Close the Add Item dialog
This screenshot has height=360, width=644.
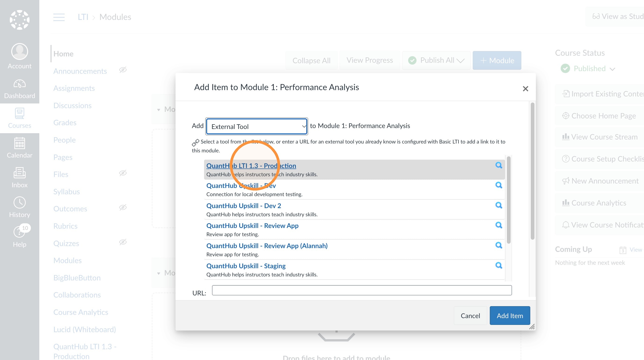pyautogui.click(x=525, y=89)
